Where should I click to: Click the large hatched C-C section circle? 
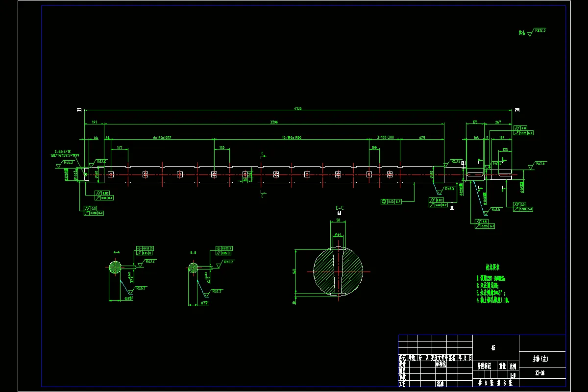339,271
